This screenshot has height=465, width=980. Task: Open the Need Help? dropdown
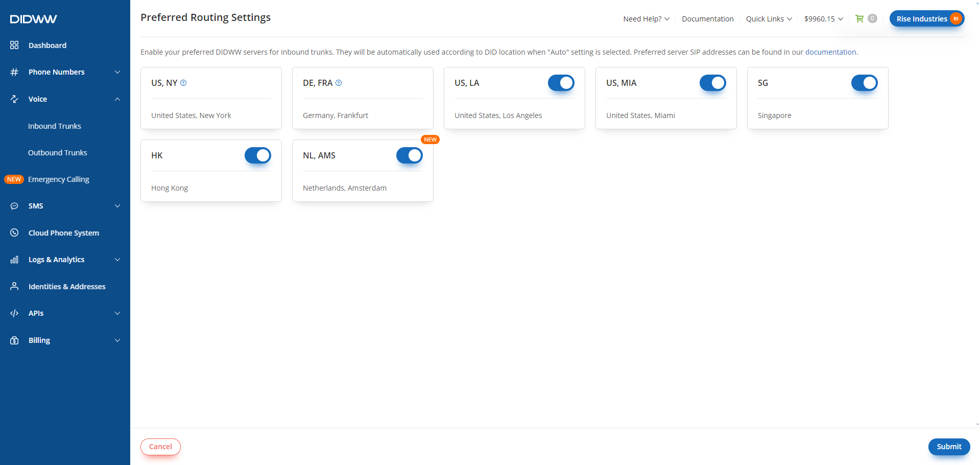pos(646,19)
